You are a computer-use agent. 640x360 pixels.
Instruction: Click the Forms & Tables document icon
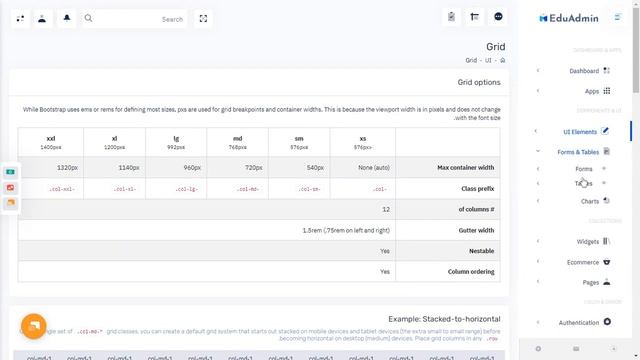coord(607,151)
